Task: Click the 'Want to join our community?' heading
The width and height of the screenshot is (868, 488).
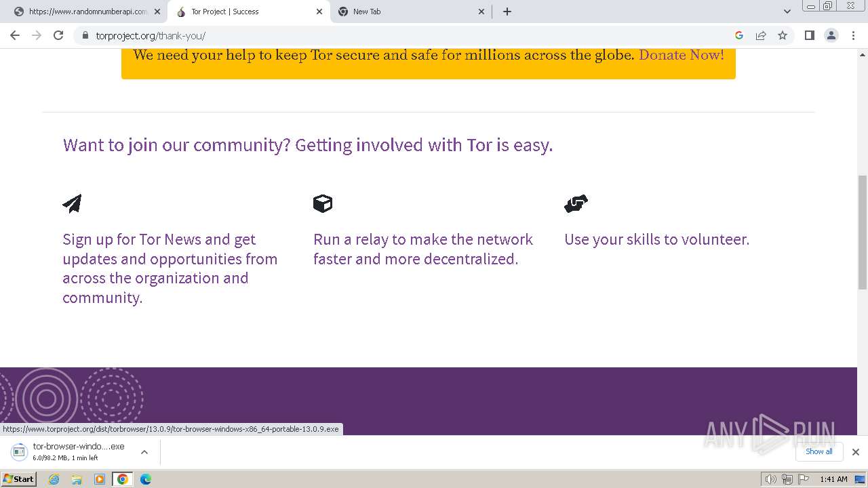Action: 308,145
